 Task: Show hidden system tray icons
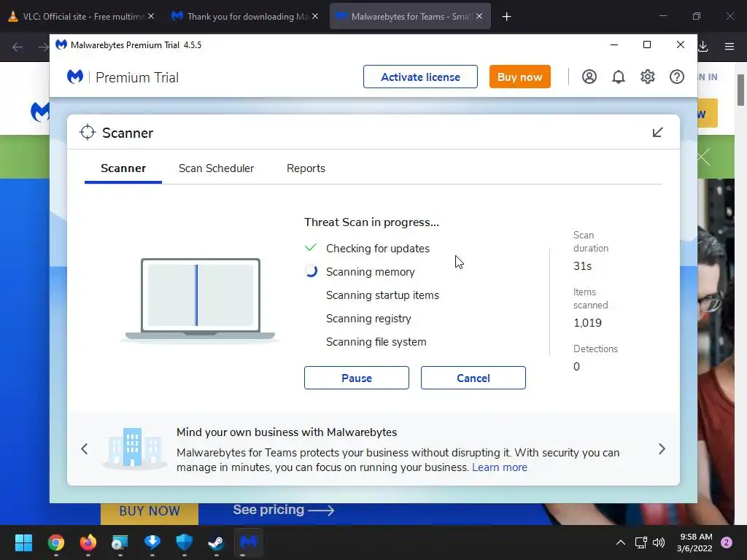coord(620,542)
